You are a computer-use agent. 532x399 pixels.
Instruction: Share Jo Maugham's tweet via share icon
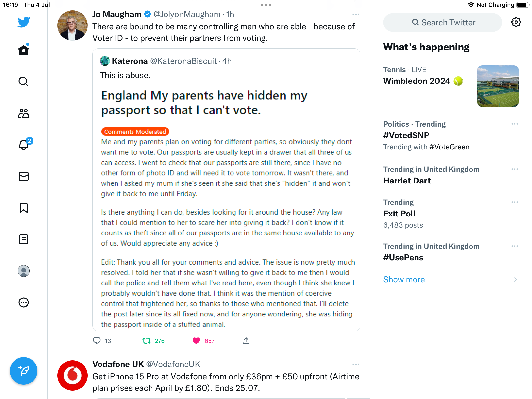pyautogui.click(x=246, y=341)
